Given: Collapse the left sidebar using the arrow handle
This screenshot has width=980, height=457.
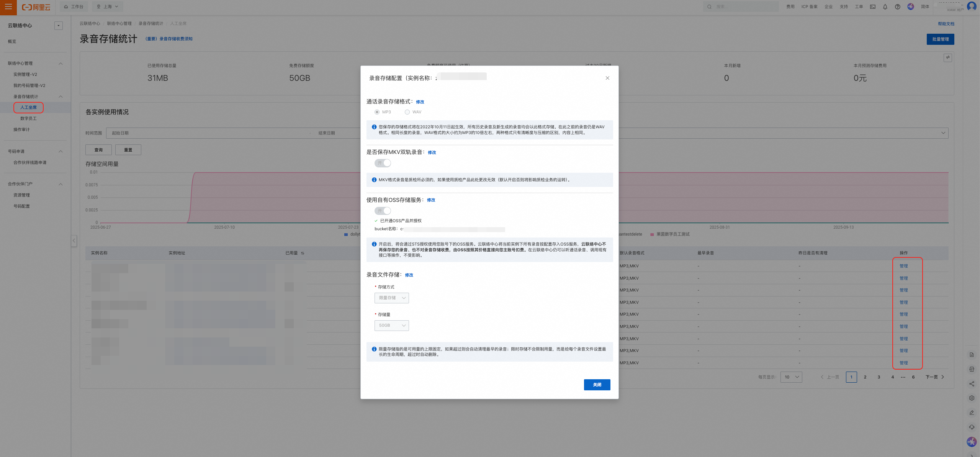Looking at the screenshot, I should pos(74,241).
